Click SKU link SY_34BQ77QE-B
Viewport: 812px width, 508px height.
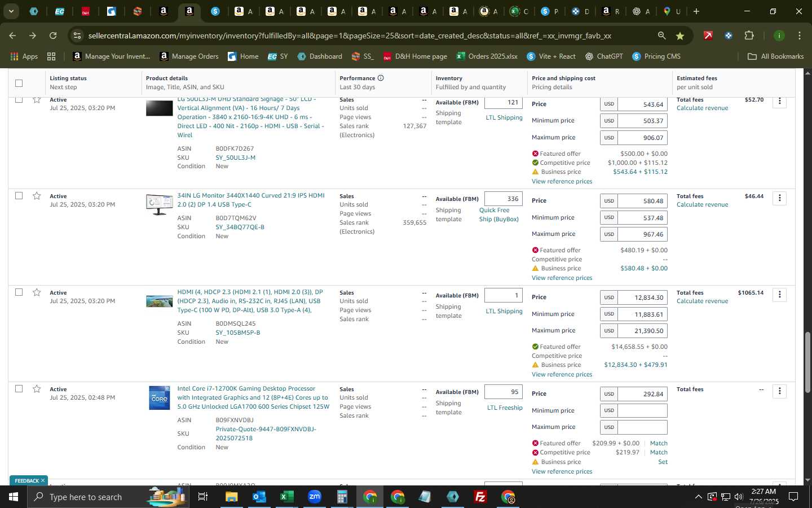[240, 227]
